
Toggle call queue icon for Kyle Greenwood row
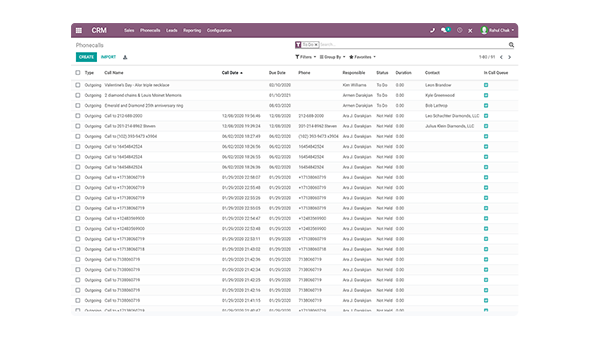click(x=486, y=95)
